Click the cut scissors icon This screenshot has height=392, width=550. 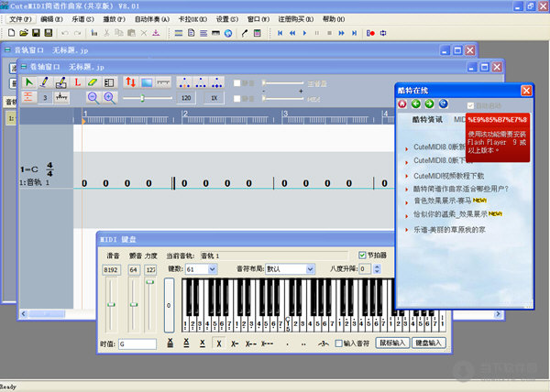point(106,33)
